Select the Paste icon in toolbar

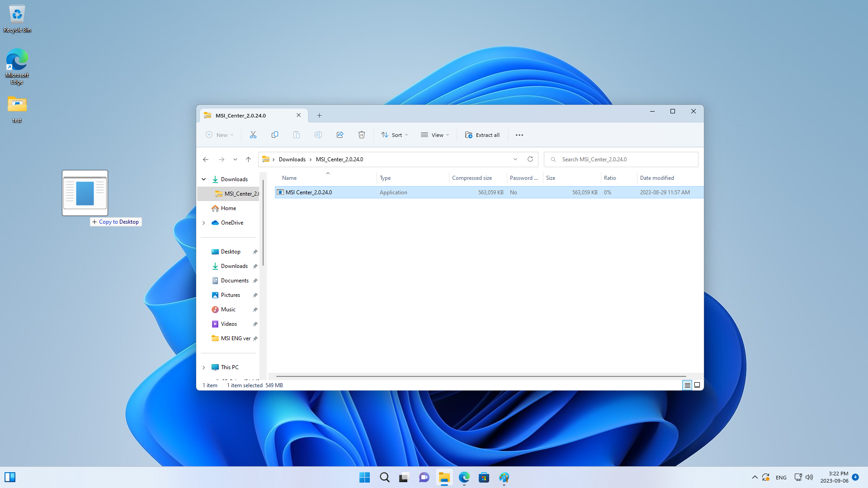click(x=296, y=135)
